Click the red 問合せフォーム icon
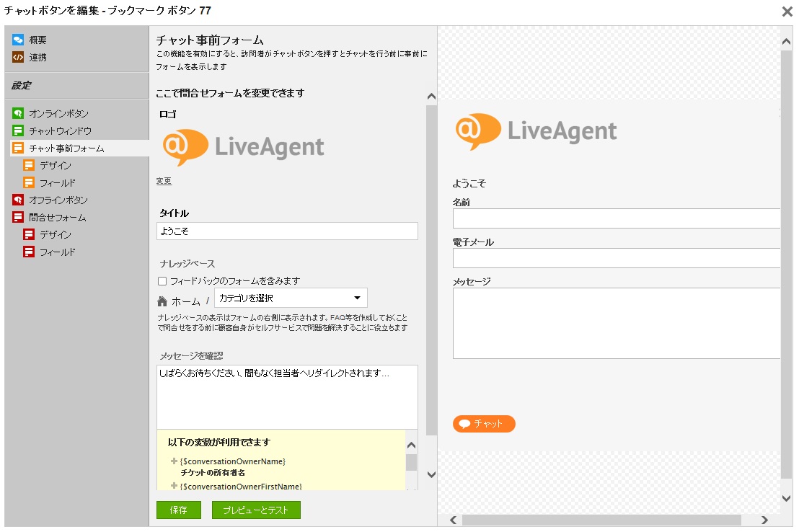The image size is (799, 532). tap(18, 217)
